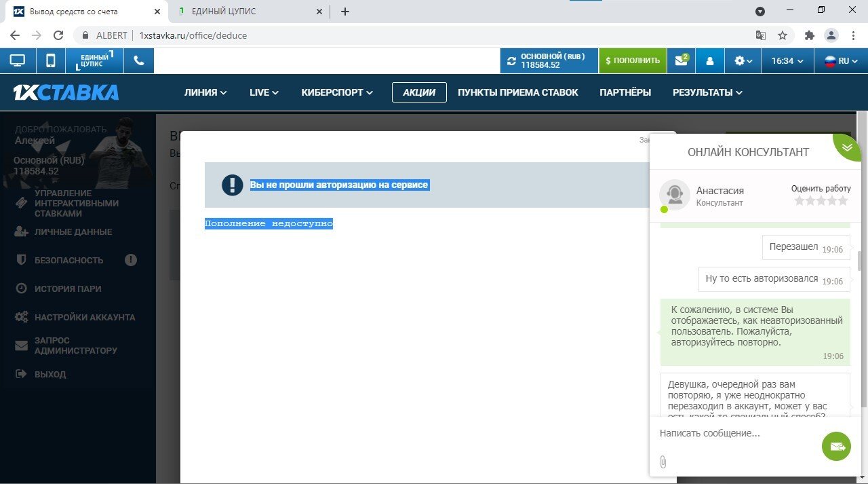Image resolution: width=868 pixels, height=484 pixels.
Task: Click the Написать сообщение chat input field
Action: click(x=736, y=433)
